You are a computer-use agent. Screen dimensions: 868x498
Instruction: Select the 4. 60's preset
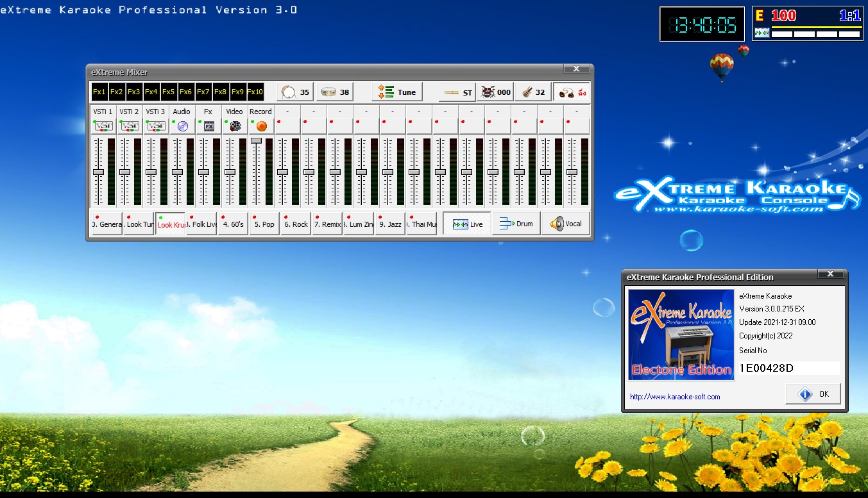(234, 224)
